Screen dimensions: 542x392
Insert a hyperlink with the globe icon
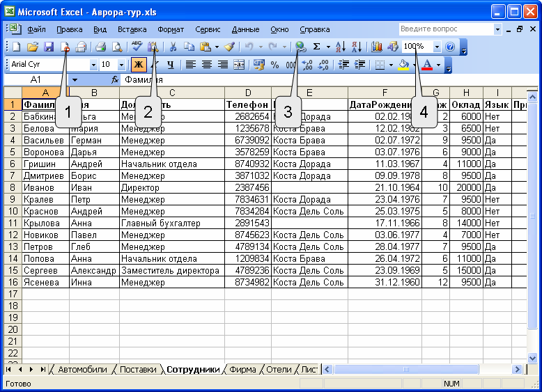point(300,47)
